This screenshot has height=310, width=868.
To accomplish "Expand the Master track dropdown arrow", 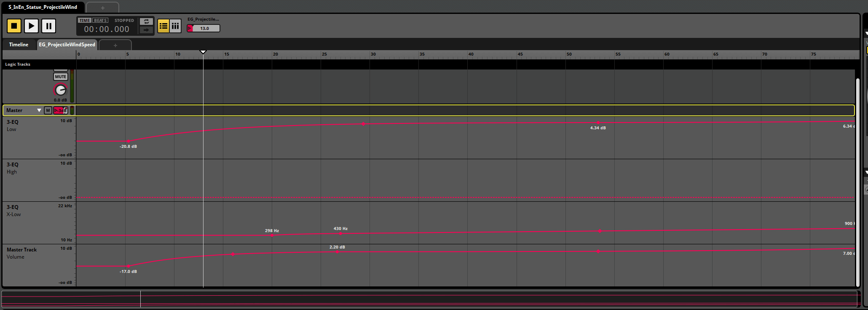I will (39, 110).
